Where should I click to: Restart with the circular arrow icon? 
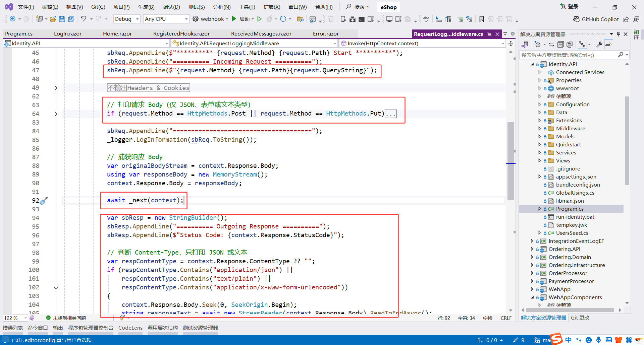[283, 19]
